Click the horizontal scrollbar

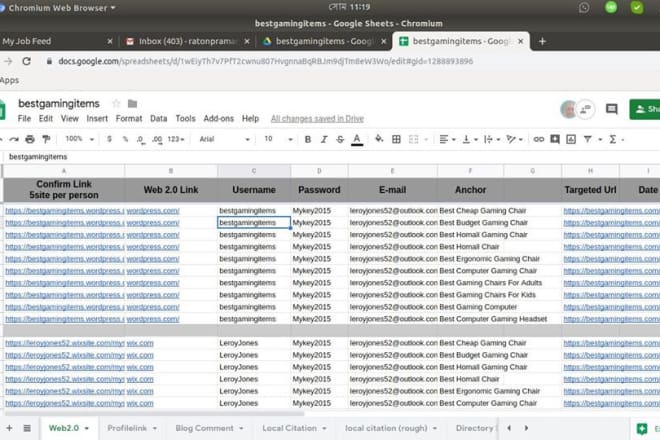[x=152, y=413]
